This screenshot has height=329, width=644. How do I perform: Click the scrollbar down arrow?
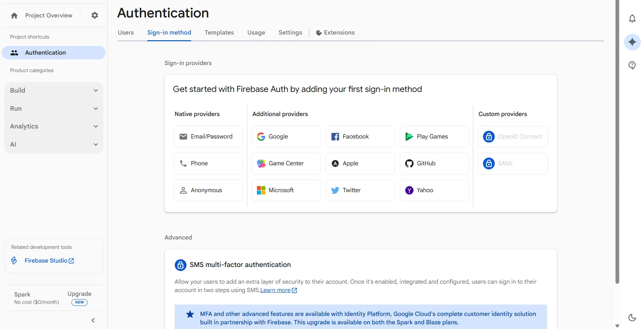coord(617,326)
